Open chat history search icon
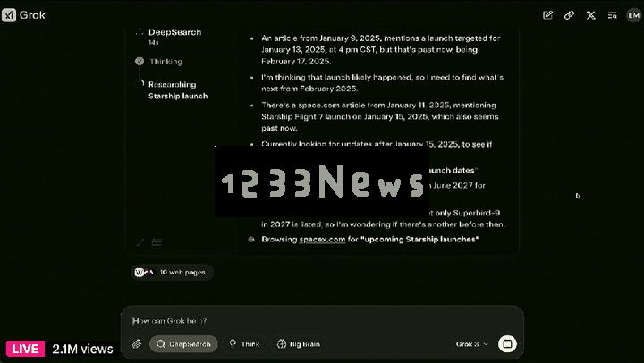 [x=612, y=15]
